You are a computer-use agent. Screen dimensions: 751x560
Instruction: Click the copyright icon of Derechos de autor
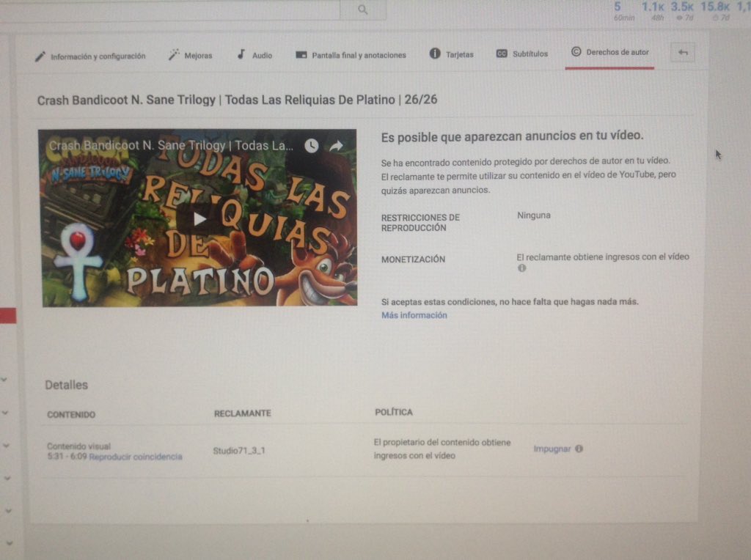point(576,52)
